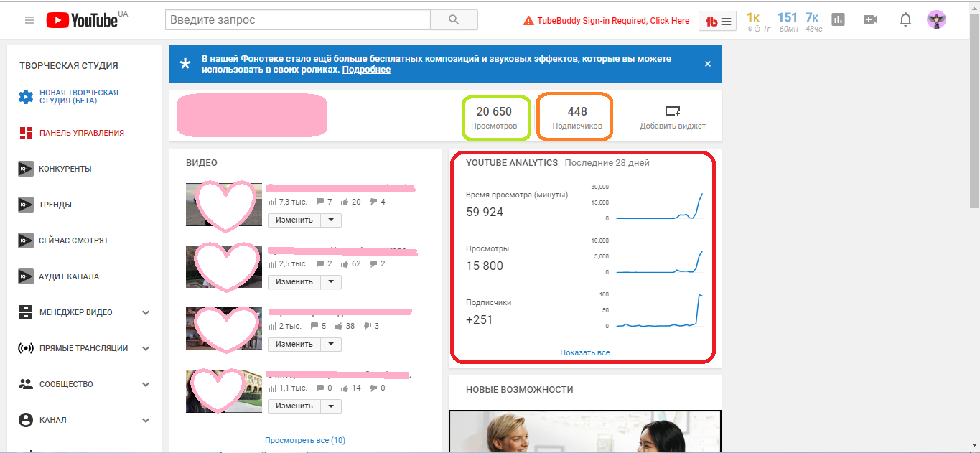
Task: Click Изменить for the 2 тыс. views video
Action: click(x=294, y=344)
